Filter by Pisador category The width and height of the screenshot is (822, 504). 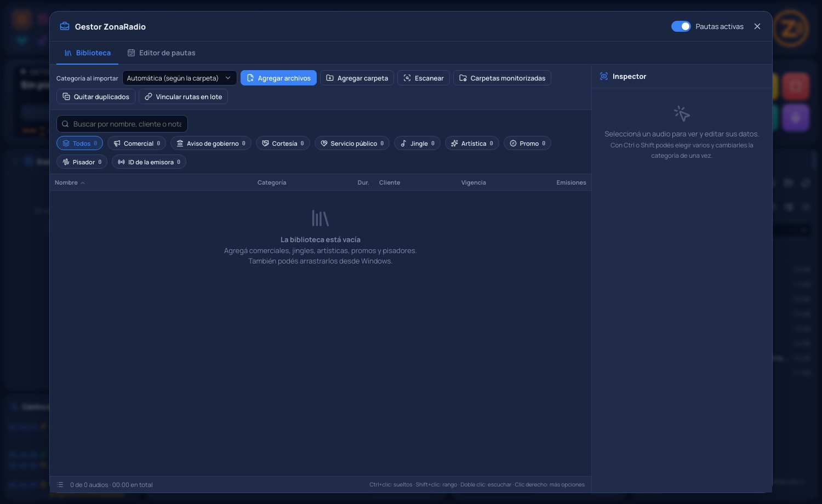tap(82, 162)
